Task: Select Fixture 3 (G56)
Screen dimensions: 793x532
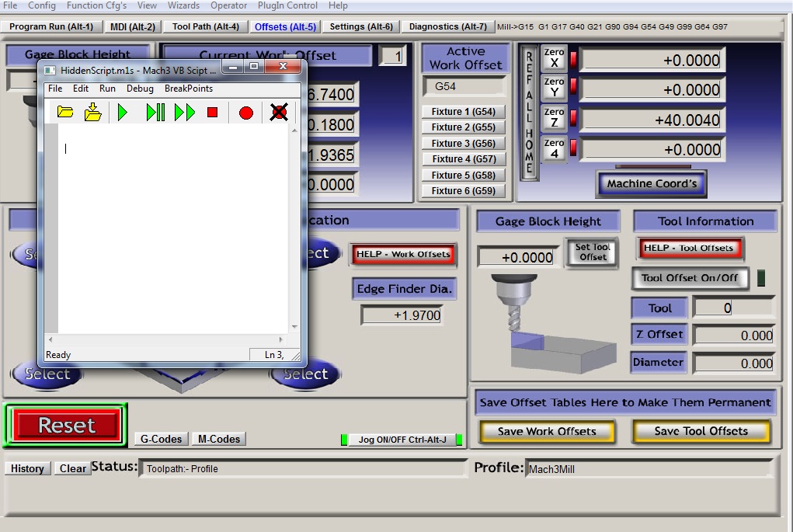Action: point(463,144)
